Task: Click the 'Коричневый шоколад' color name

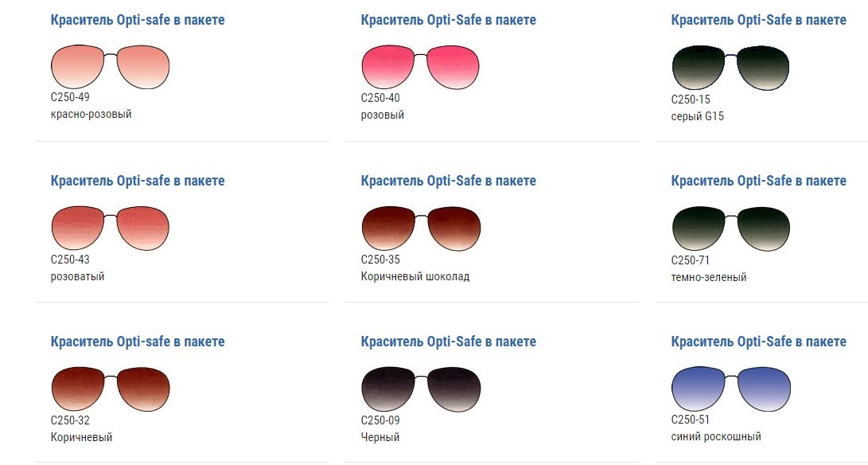Action: coord(415,277)
